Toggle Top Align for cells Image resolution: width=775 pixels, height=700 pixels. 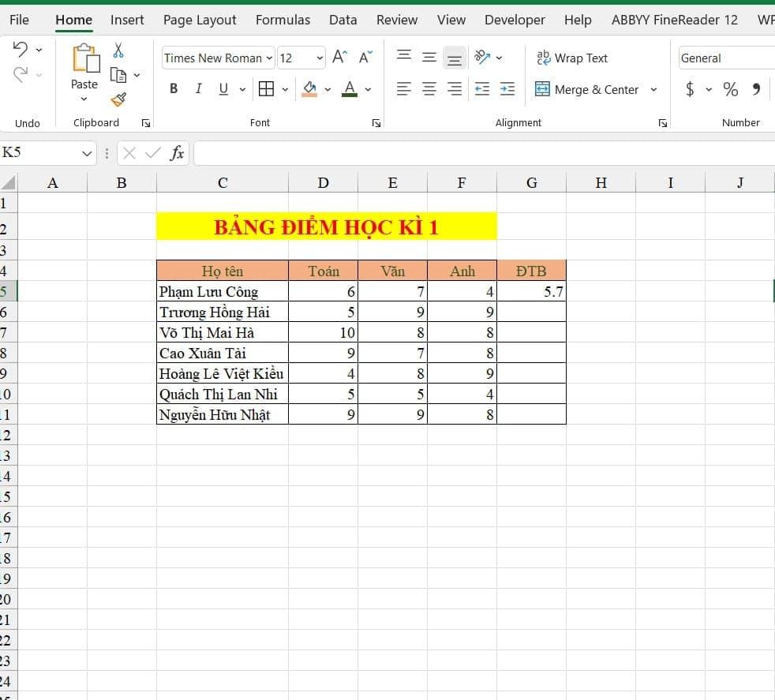point(404,55)
